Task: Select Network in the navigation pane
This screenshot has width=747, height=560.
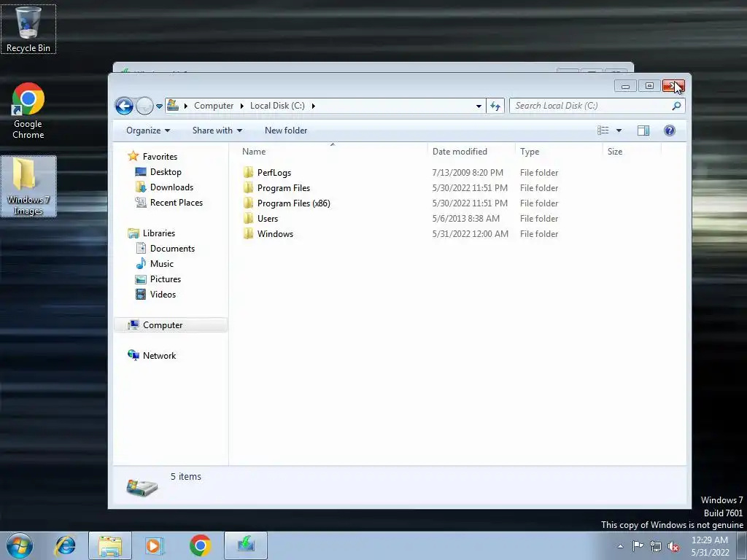Action: tap(159, 356)
